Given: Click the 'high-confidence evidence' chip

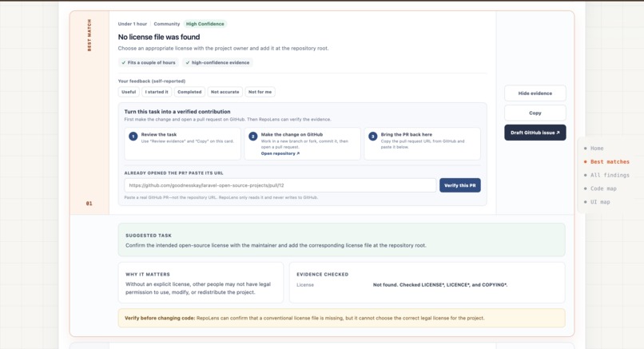Looking at the screenshot, I should (217, 62).
